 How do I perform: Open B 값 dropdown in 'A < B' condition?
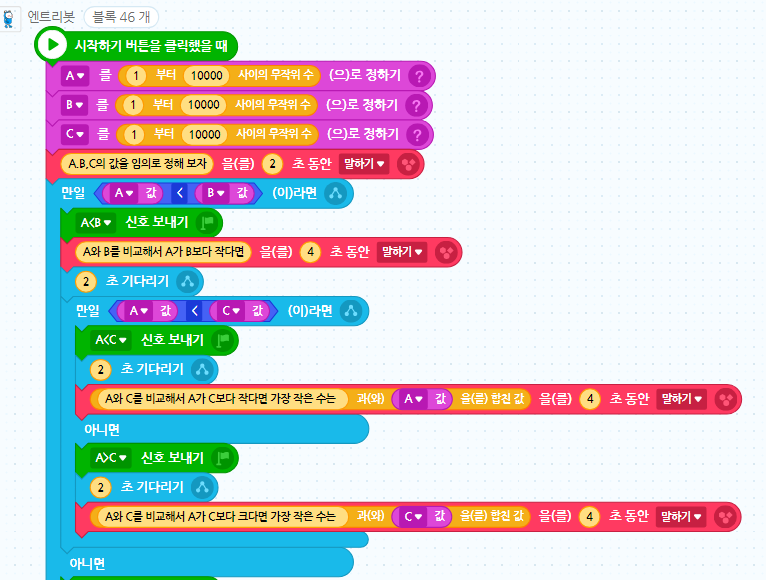(x=215, y=193)
